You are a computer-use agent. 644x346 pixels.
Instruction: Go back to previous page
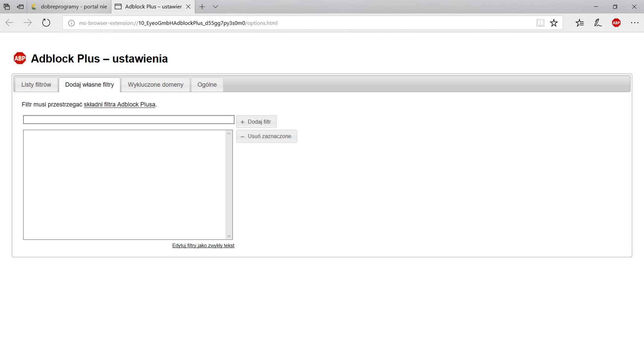[9, 23]
